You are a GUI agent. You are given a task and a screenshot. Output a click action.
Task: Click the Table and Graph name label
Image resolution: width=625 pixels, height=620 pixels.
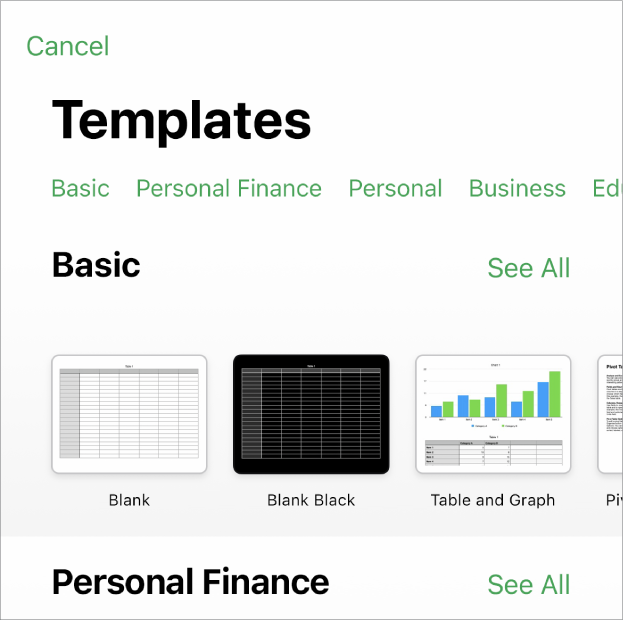[493, 500]
